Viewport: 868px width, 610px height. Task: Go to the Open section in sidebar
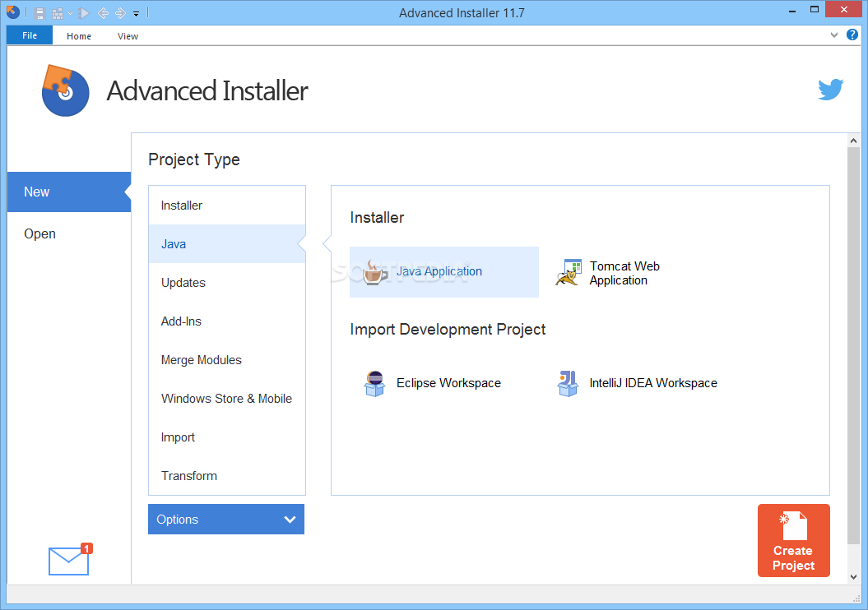pos(39,234)
